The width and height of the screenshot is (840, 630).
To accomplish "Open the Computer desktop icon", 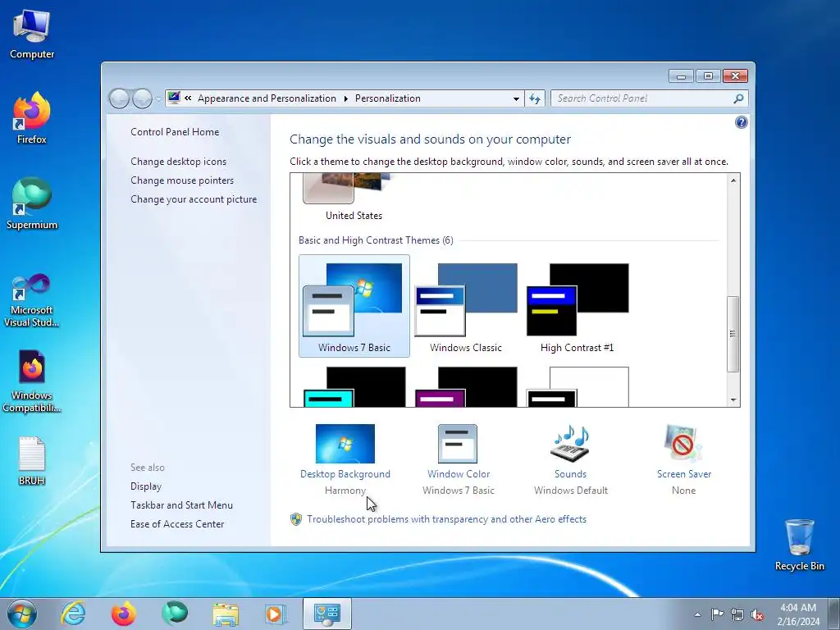I will [32, 34].
